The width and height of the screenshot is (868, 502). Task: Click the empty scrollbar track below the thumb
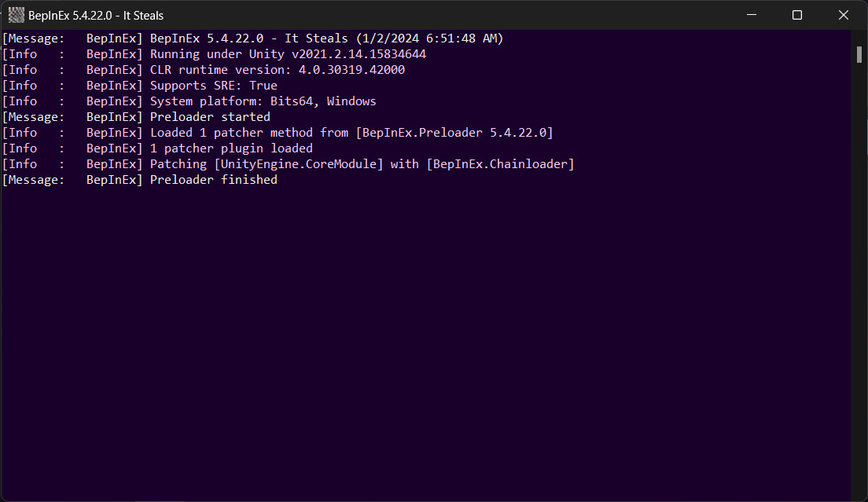tap(859, 275)
